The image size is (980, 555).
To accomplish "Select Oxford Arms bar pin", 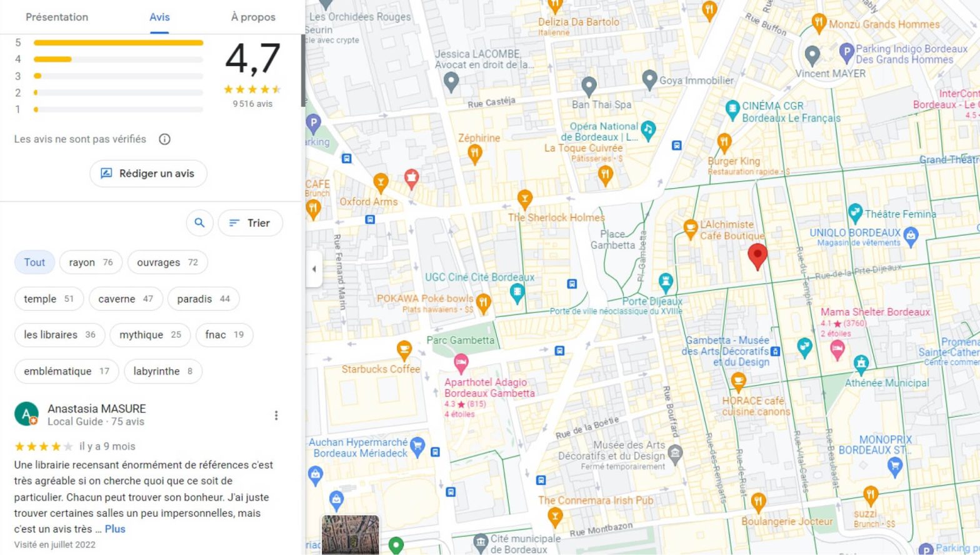I will (x=381, y=182).
